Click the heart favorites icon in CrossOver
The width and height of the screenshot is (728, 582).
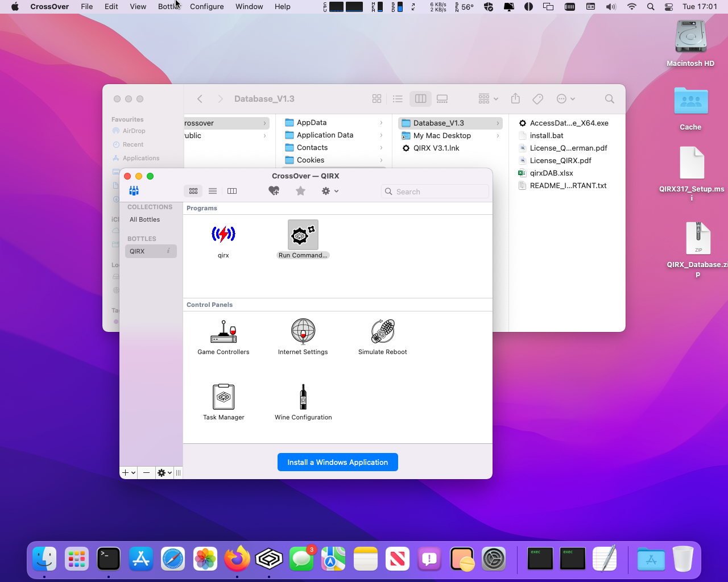274,191
